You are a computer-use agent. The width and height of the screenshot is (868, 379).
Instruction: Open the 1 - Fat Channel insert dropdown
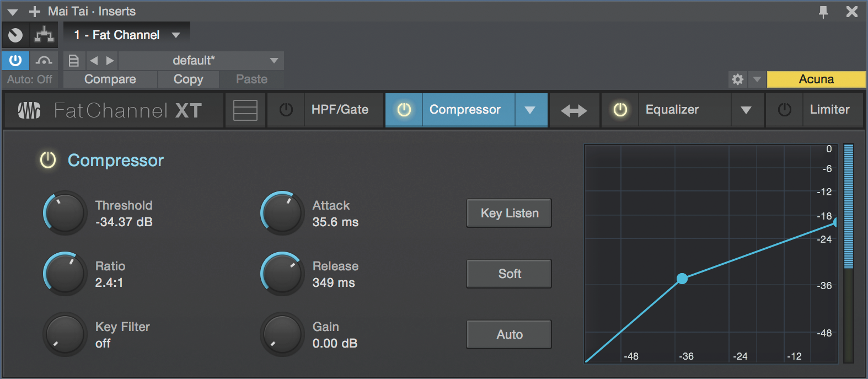[127, 35]
